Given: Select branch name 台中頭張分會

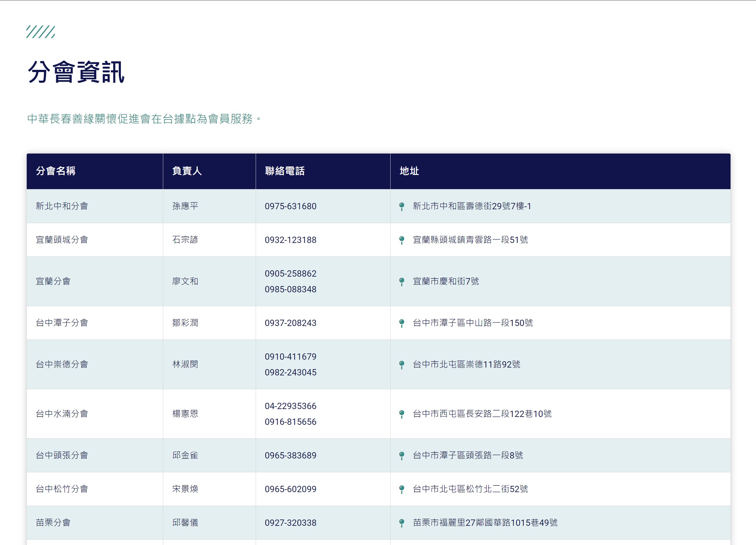Looking at the screenshot, I should 62,455.
